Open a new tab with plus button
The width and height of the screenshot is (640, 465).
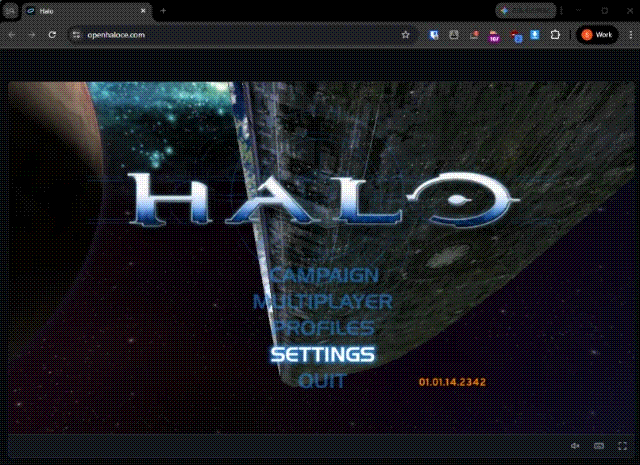[x=163, y=11]
